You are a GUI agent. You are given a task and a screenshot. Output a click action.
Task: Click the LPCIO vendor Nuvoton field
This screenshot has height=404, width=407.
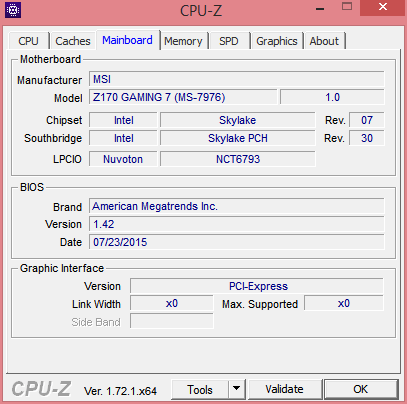click(123, 159)
